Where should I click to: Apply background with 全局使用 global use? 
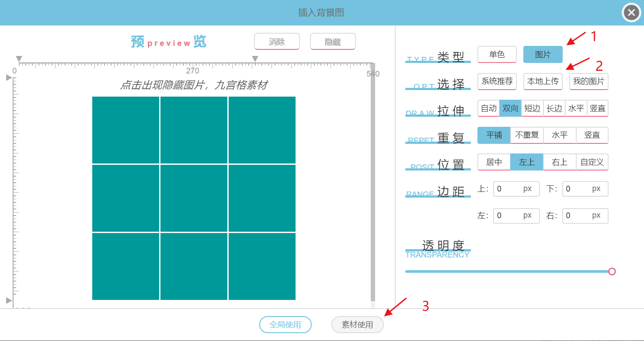coord(285,324)
